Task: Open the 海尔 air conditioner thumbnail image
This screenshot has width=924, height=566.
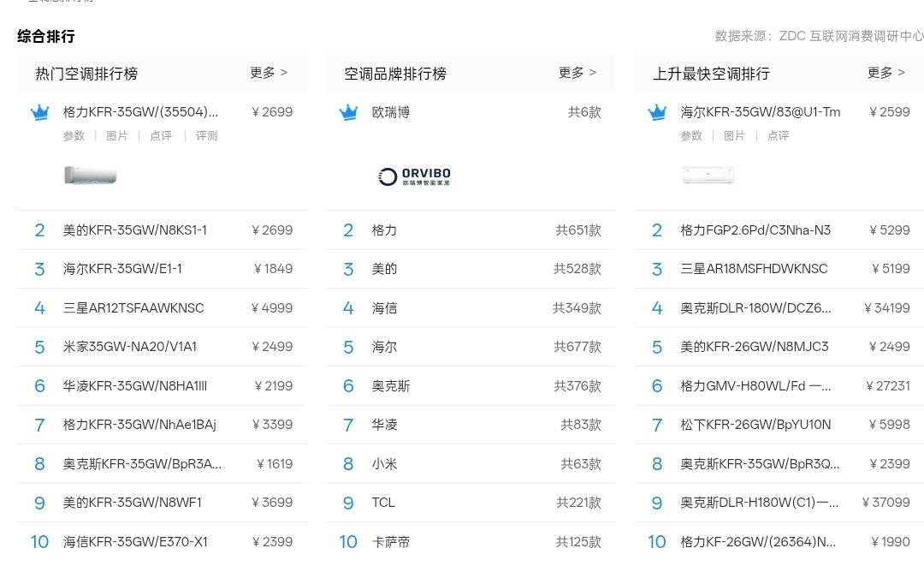Action: tap(708, 176)
